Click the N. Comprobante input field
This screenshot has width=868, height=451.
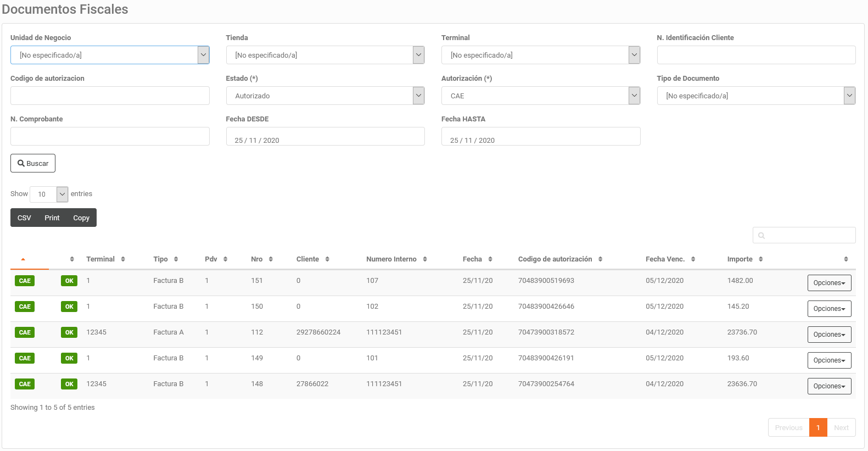[110, 136]
